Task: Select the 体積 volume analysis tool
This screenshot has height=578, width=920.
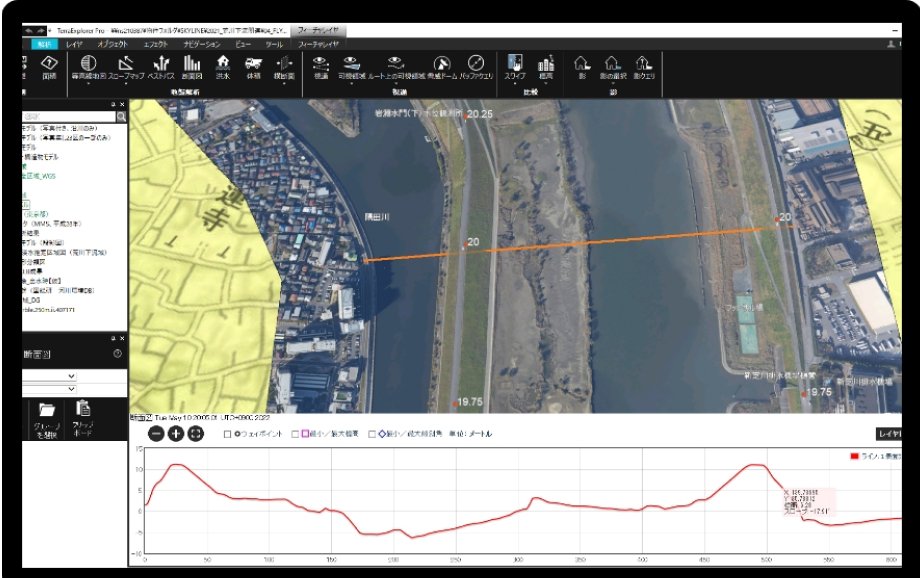Action: 253,67
